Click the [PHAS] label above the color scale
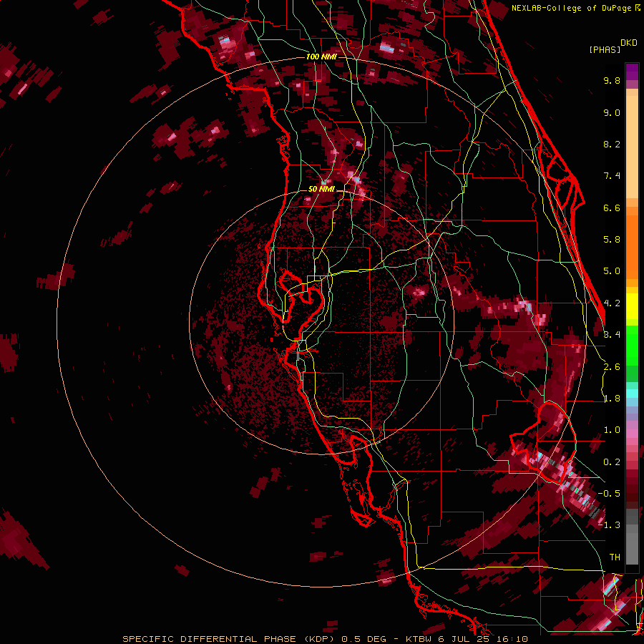 (x=605, y=49)
